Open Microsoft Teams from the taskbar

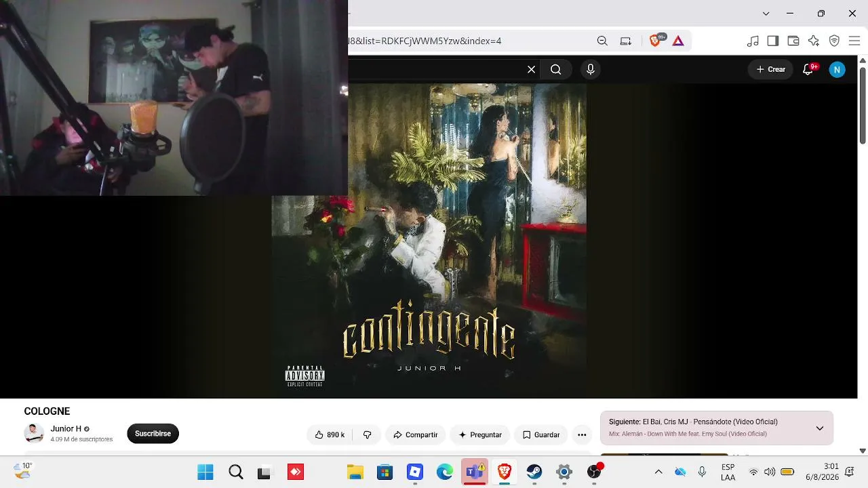[475, 472]
